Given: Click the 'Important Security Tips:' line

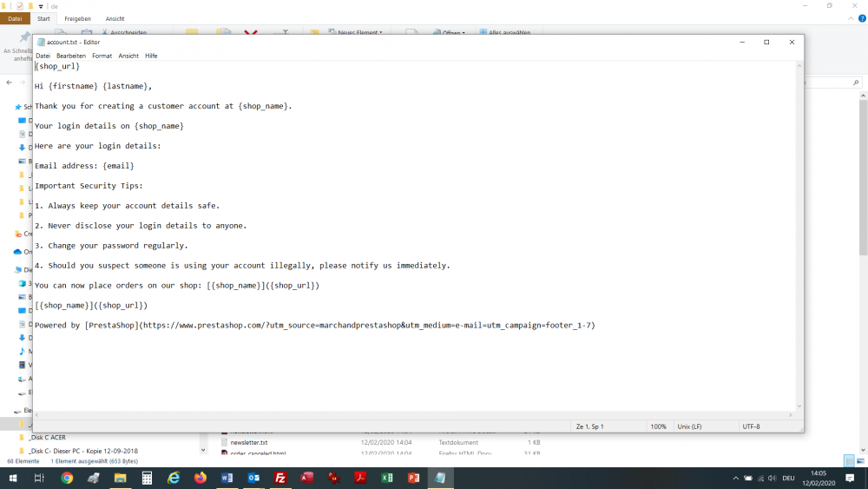Looking at the screenshot, I should 89,186.
